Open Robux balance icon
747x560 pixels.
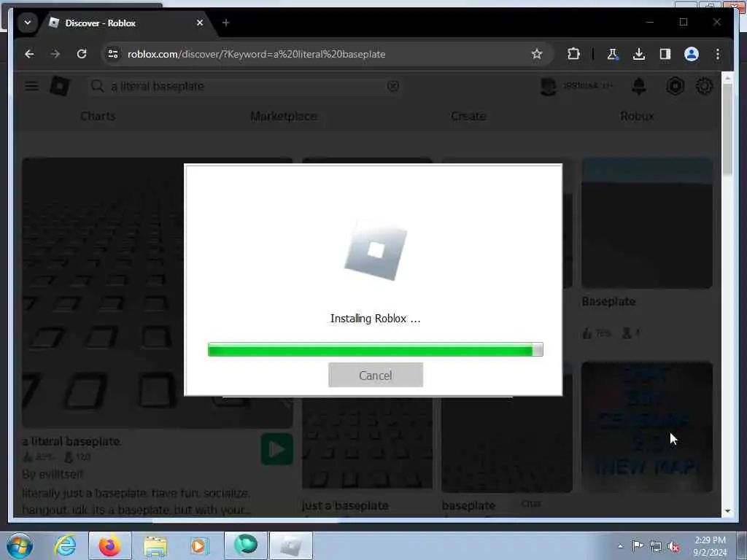675,86
